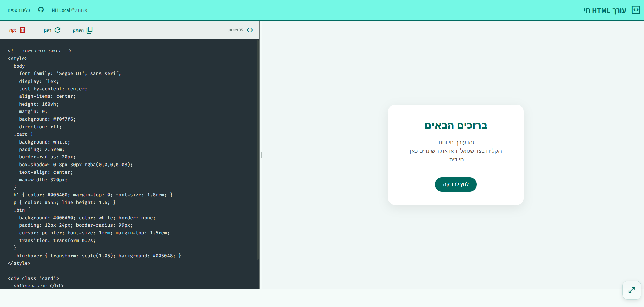The height and width of the screenshot is (307, 644).
Task: Click the 'נקה' clear label
Action: coord(13,30)
